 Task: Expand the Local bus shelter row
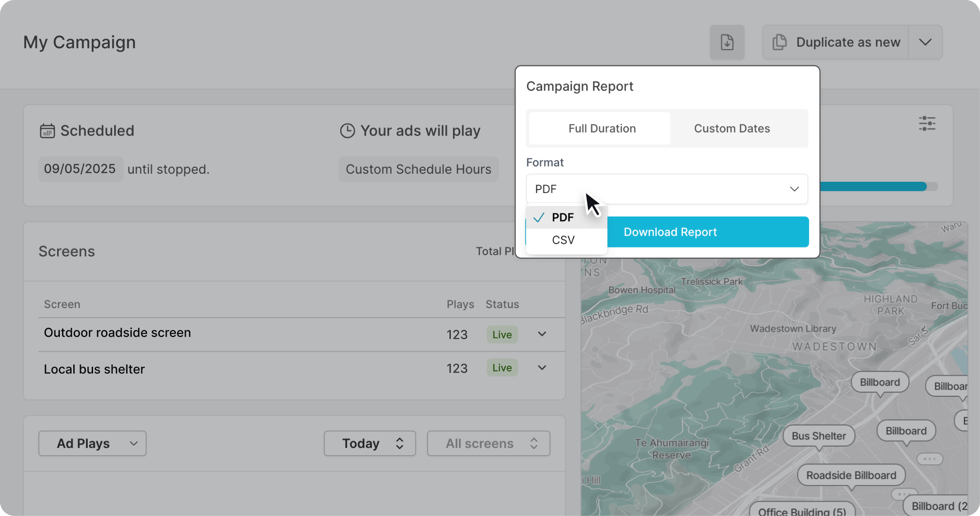[x=542, y=368]
